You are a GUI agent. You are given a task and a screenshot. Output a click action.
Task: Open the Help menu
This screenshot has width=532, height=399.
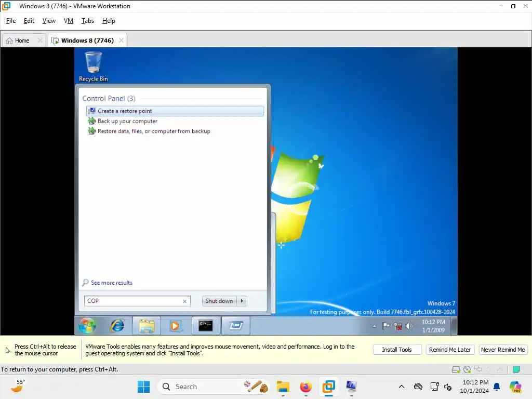[109, 21]
